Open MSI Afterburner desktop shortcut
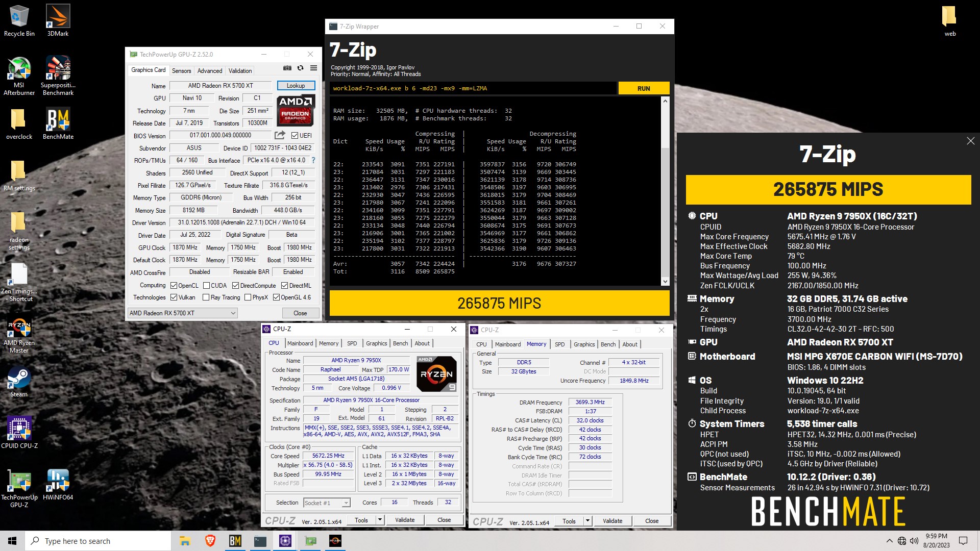The width and height of the screenshot is (980, 551). click(19, 76)
